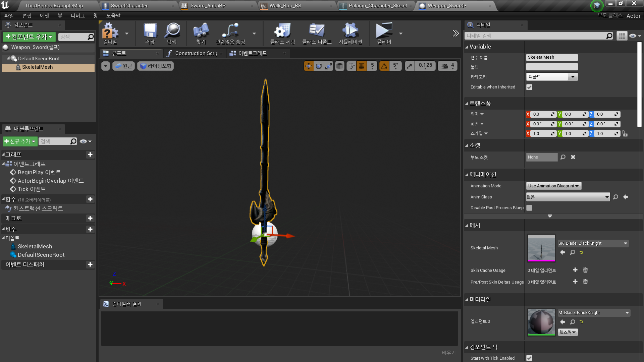Uncheck Start with Tick Enabled
The width and height of the screenshot is (644, 362).
529,358
